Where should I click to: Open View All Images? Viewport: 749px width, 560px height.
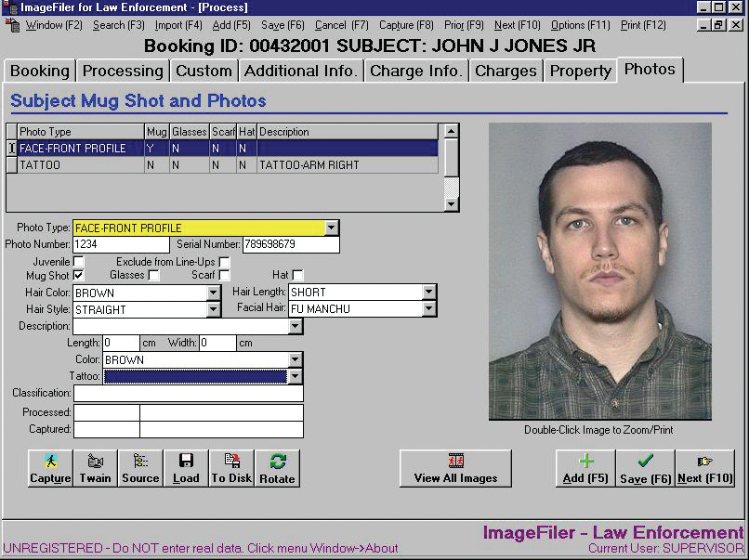(455, 468)
